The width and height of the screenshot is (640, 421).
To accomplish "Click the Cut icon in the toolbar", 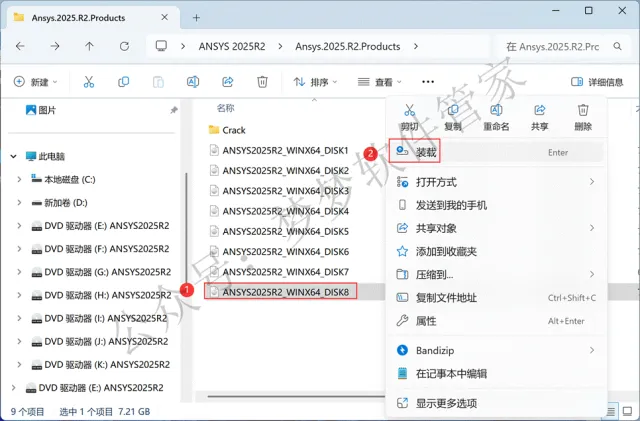I will pos(89,82).
